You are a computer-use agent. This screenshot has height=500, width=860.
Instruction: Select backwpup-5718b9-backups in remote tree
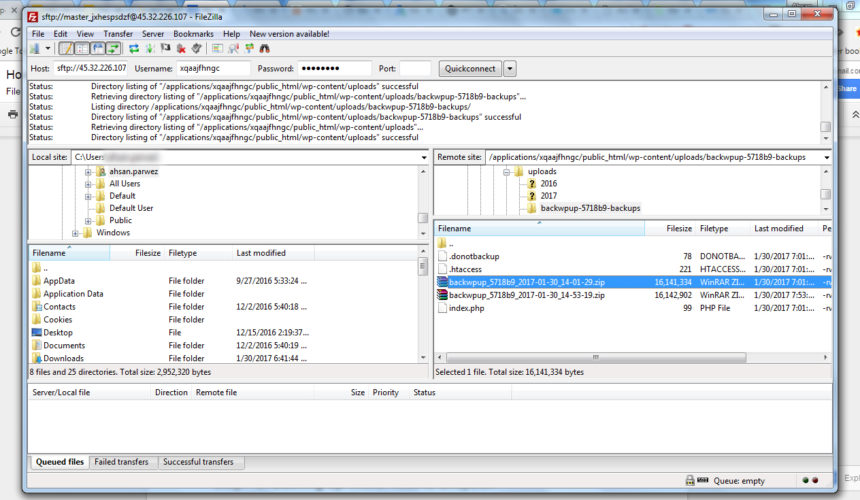tap(590, 208)
